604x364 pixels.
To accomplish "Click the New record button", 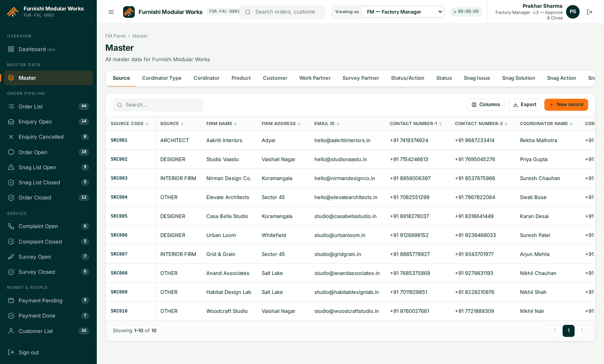I will click(x=566, y=105).
